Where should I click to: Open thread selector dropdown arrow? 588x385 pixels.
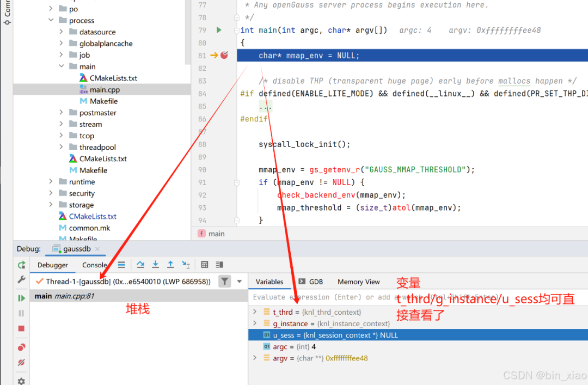tap(239, 282)
